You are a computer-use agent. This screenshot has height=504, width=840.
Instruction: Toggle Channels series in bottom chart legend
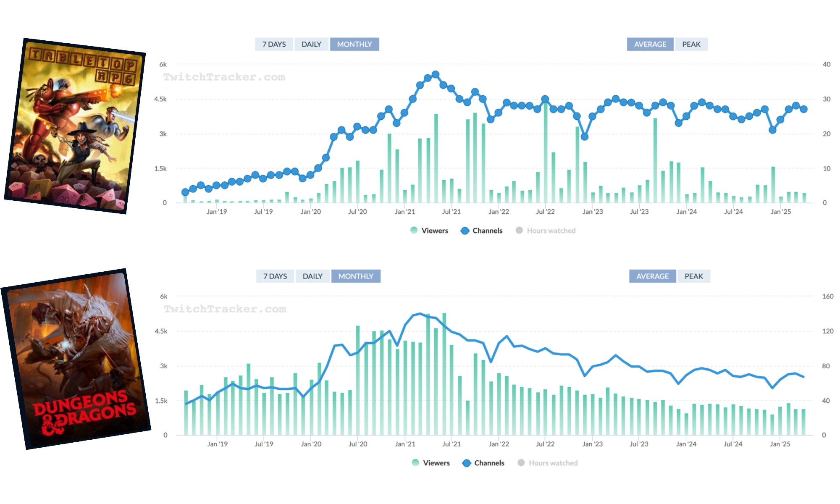click(483, 463)
